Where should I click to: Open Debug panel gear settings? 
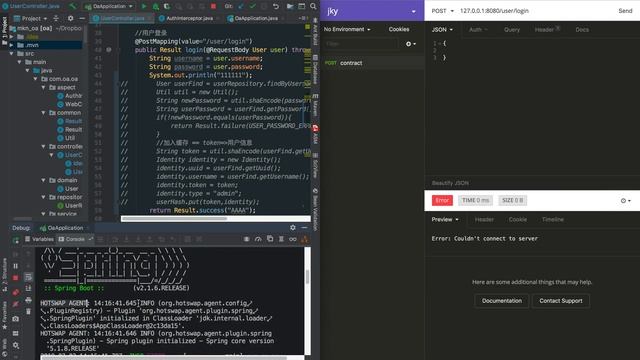coord(293,228)
